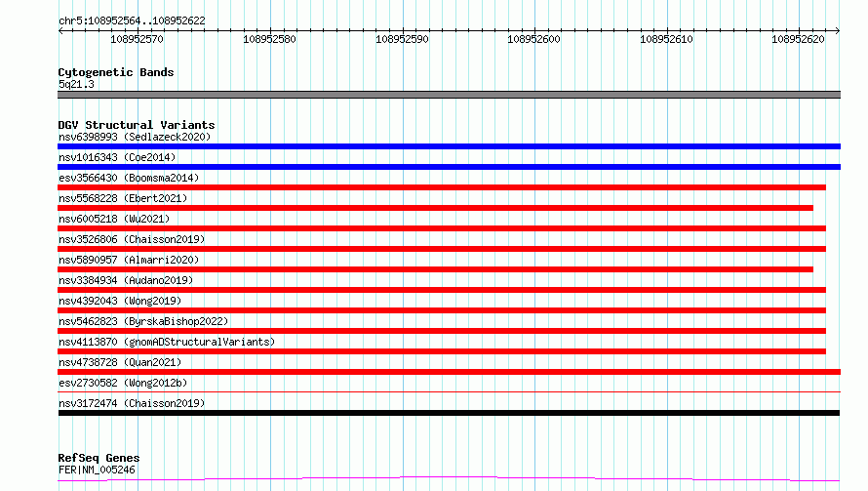Select the FER|NM_005246 gene label
Screen dimensions: 868x491
pyautogui.click(x=97, y=470)
